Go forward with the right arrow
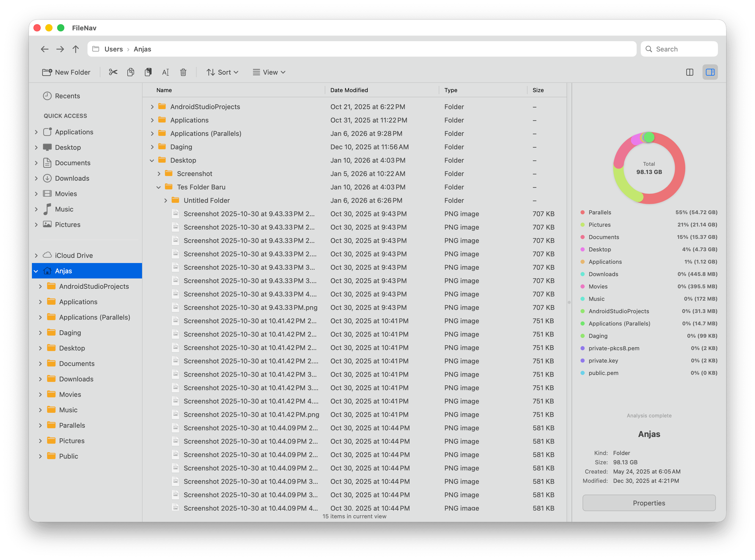Viewport: 755px width, 560px height. click(x=60, y=49)
